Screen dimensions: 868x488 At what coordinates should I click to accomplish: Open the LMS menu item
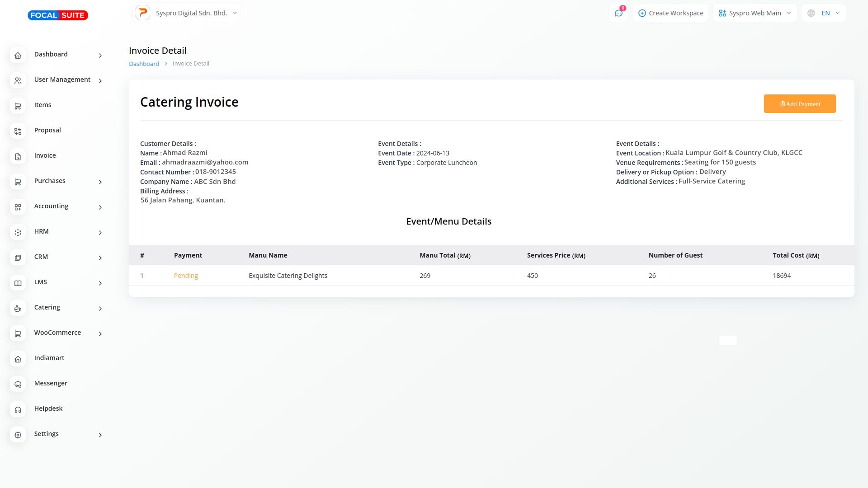[x=41, y=282]
